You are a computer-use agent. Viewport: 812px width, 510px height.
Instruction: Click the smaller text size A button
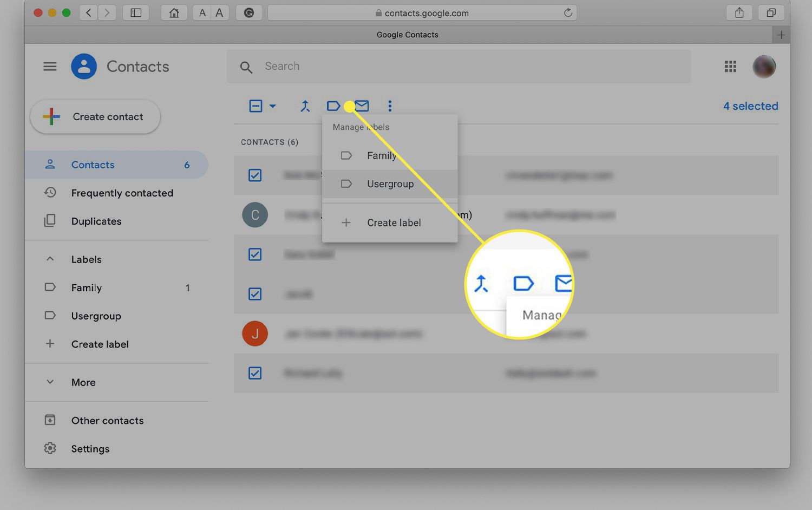(x=202, y=12)
